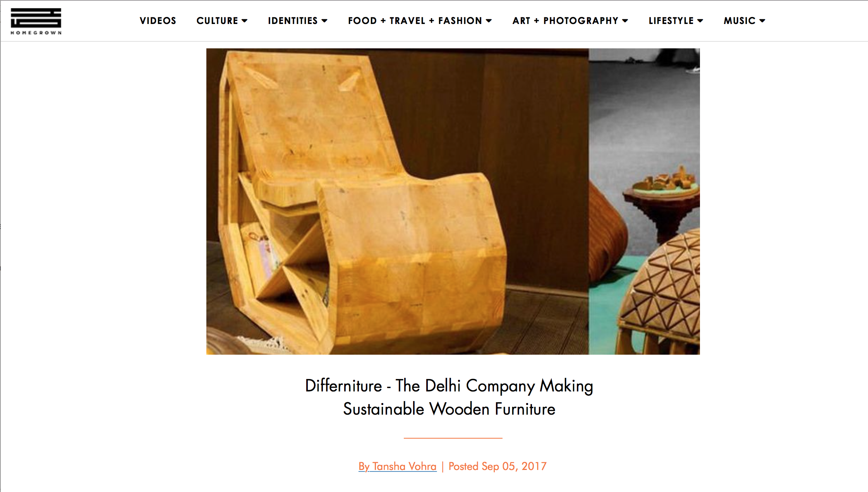Select the Culture menu label
Image resolution: width=868 pixels, height=492 pixels.
[217, 20]
